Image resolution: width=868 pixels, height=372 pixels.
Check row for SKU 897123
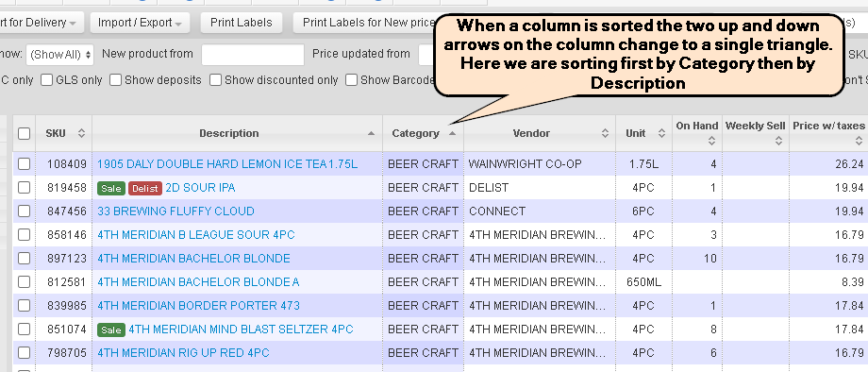click(x=24, y=259)
